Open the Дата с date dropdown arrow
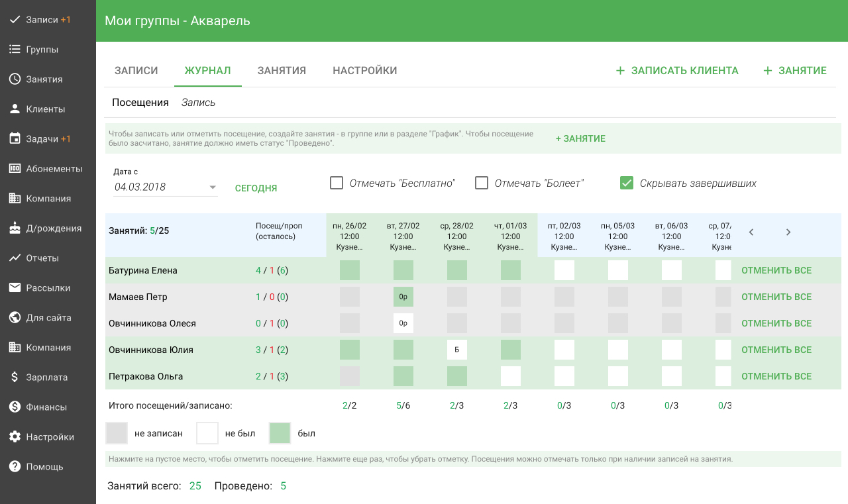848x504 pixels. pyautogui.click(x=213, y=187)
